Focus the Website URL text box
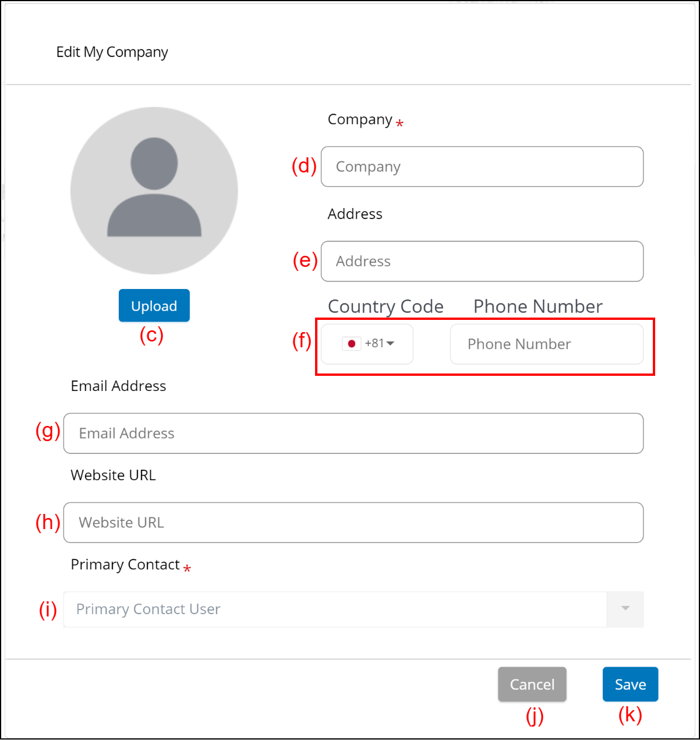Viewport: 700px width, 740px height. (353, 523)
